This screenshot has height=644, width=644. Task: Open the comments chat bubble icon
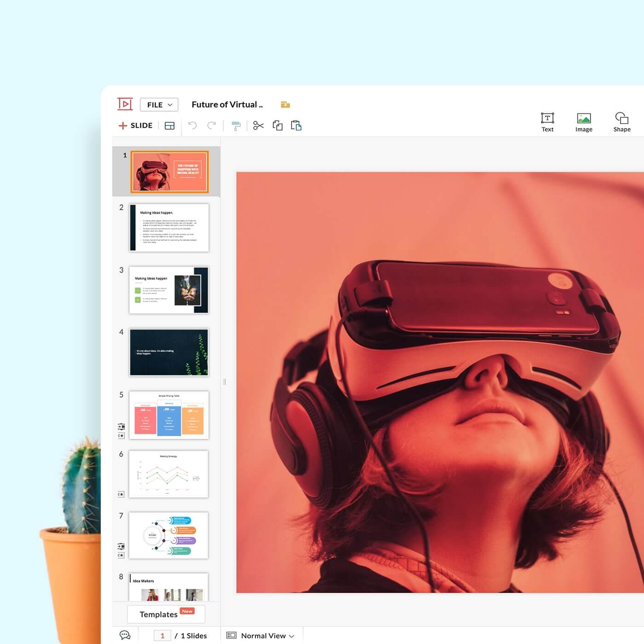125,635
